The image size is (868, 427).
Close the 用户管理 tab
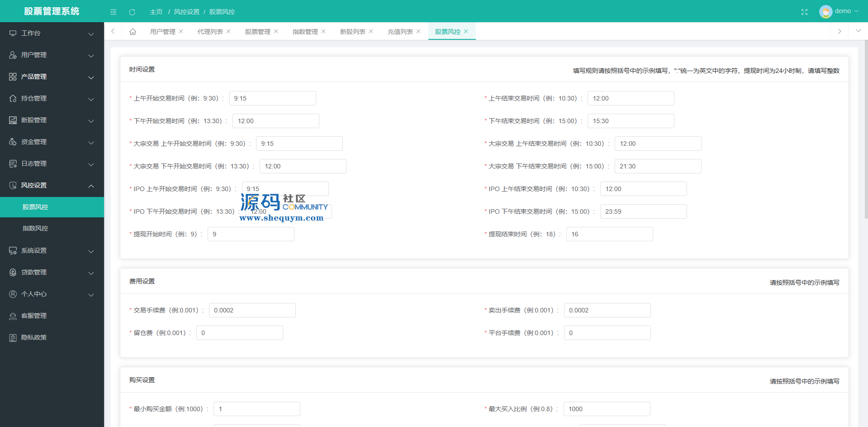(181, 32)
